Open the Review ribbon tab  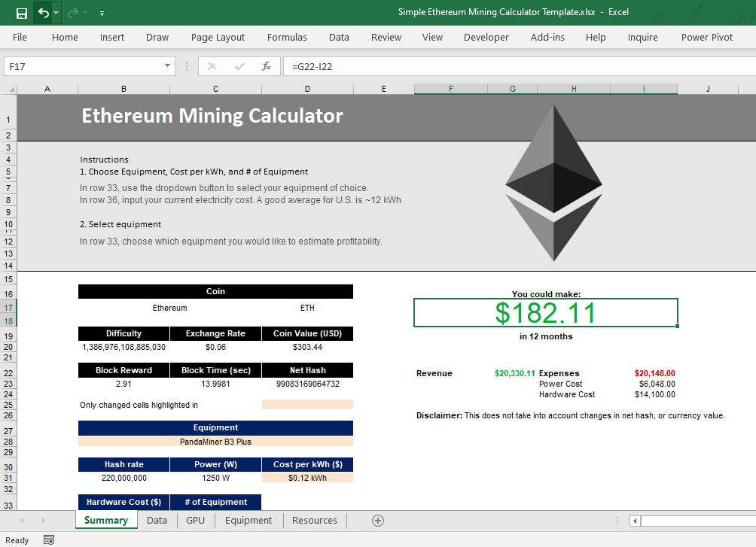click(x=386, y=37)
